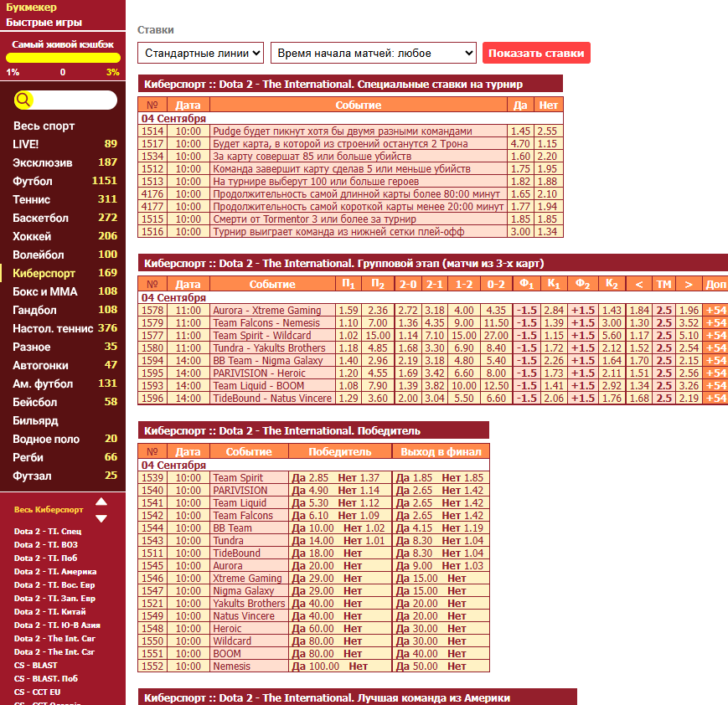This screenshot has width=728, height=705.
Task: Click +54 extra markets for Team Spirit - Wildcard
Action: pyautogui.click(x=715, y=336)
